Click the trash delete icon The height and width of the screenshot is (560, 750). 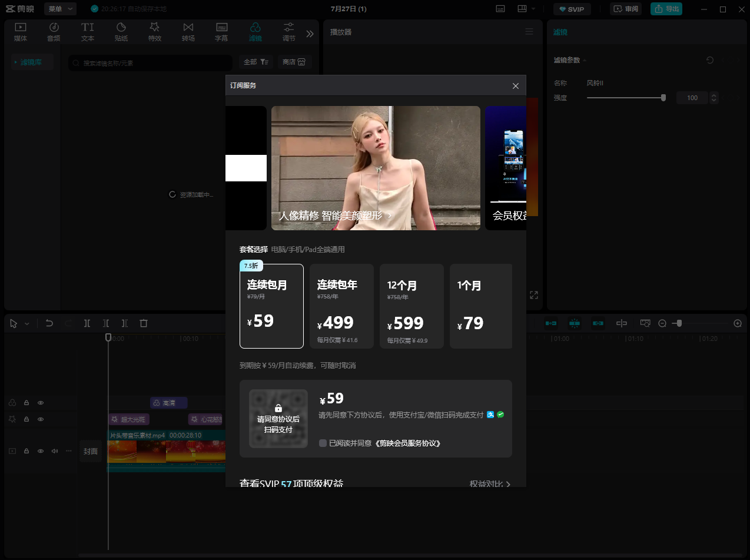[x=144, y=323]
